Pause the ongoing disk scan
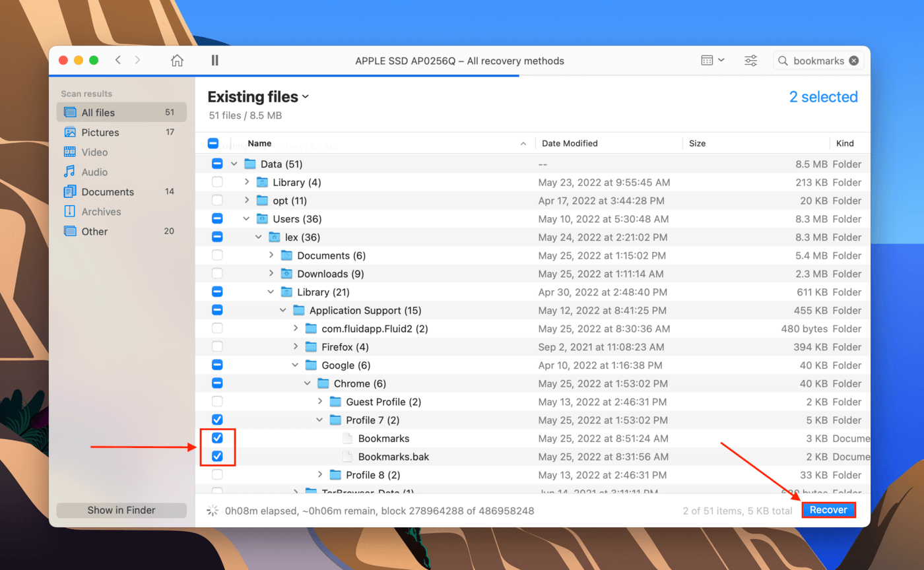This screenshot has height=570, width=924. [x=214, y=59]
